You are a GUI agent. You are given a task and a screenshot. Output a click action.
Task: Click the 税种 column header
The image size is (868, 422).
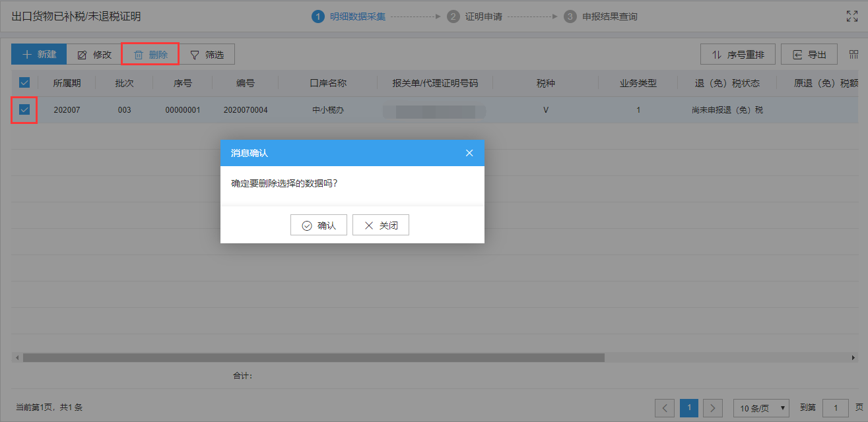tap(546, 83)
